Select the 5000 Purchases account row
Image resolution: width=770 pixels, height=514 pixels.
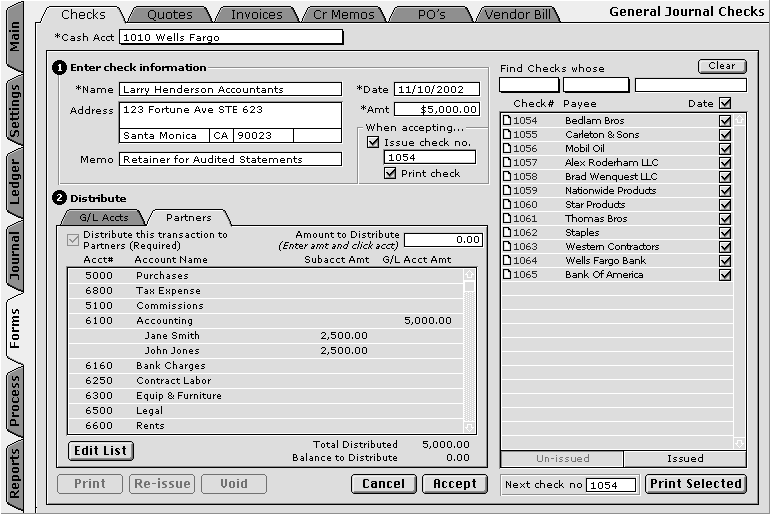(266, 275)
